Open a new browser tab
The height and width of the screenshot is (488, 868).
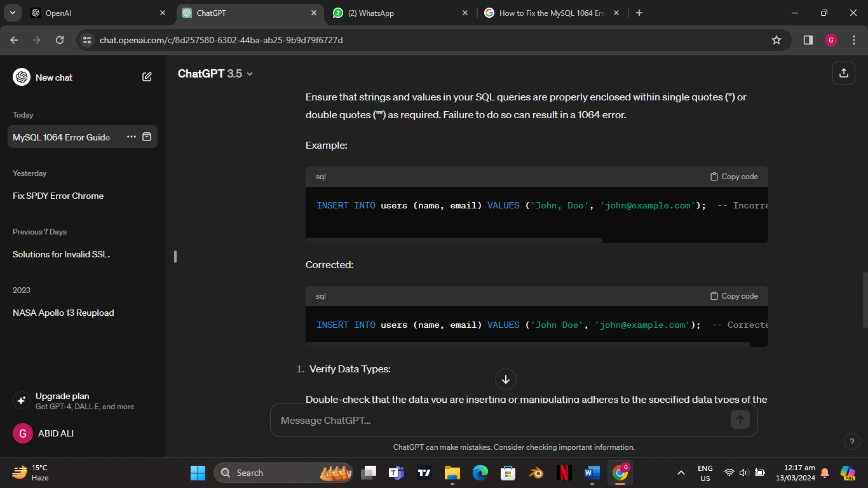[639, 13]
